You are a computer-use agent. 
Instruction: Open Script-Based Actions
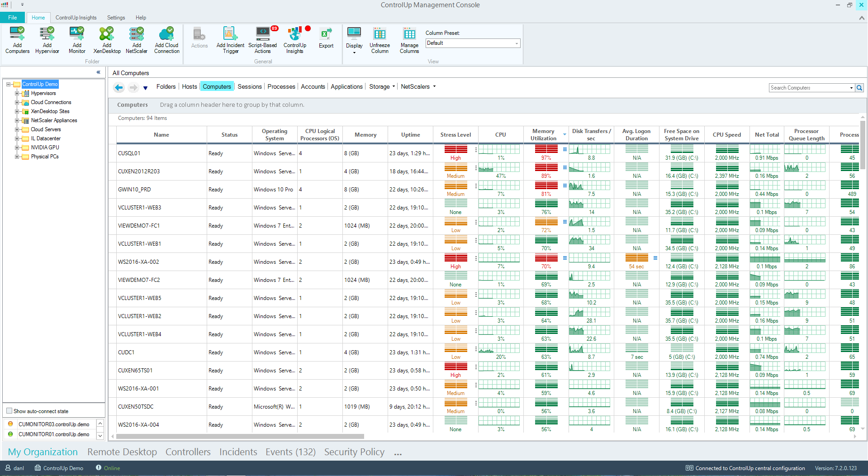tap(262, 40)
